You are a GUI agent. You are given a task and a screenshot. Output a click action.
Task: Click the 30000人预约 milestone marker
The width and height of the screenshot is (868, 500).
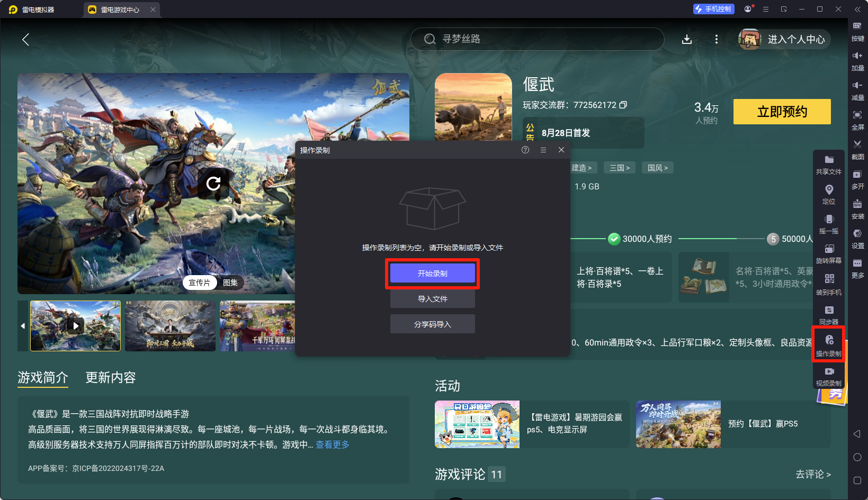coord(614,239)
